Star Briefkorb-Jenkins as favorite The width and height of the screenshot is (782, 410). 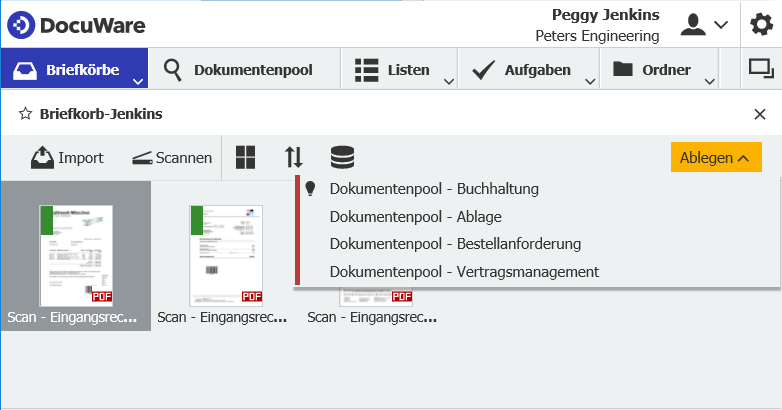[25, 114]
